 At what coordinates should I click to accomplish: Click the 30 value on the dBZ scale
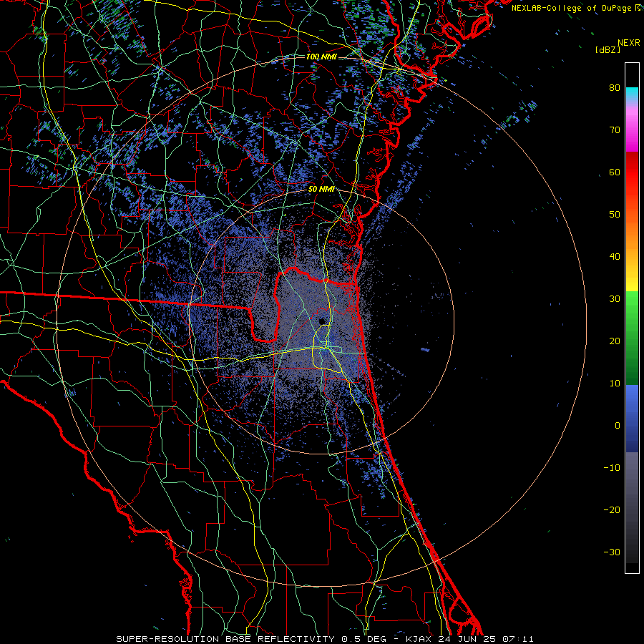615,298
